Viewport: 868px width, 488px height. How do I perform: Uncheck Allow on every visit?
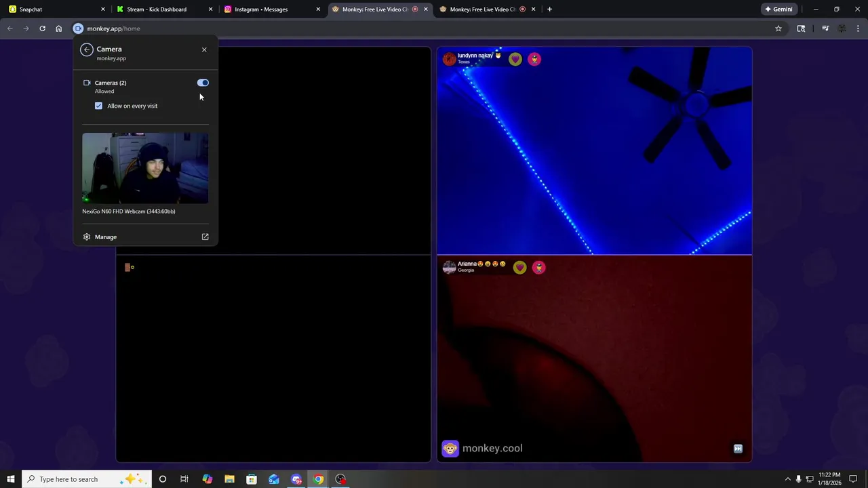tap(98, 106)
